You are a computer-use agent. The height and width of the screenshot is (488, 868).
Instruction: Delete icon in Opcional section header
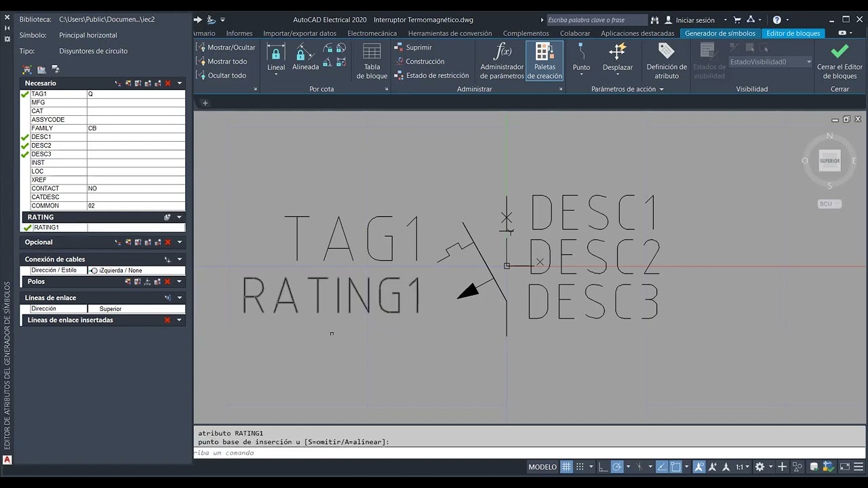coord(167,242)
